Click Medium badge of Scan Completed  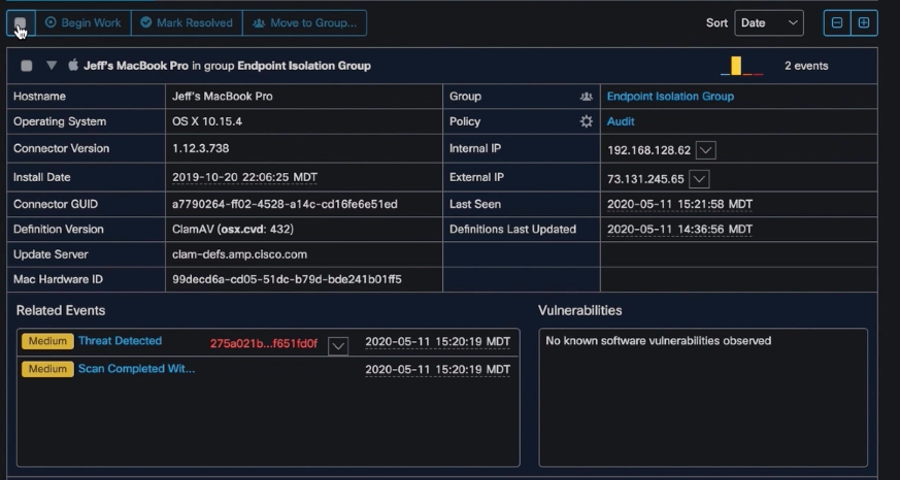click(x=48, y=369)
